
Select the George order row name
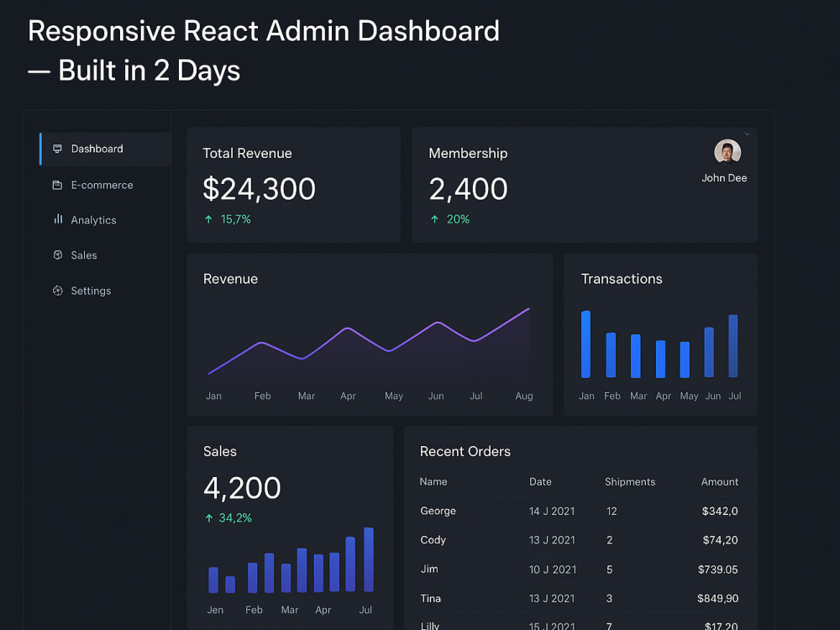438,511
